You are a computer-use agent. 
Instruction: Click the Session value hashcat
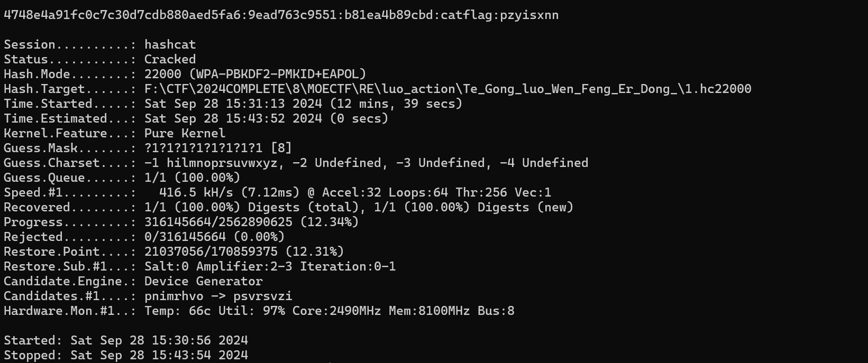(x=170, y=45)
